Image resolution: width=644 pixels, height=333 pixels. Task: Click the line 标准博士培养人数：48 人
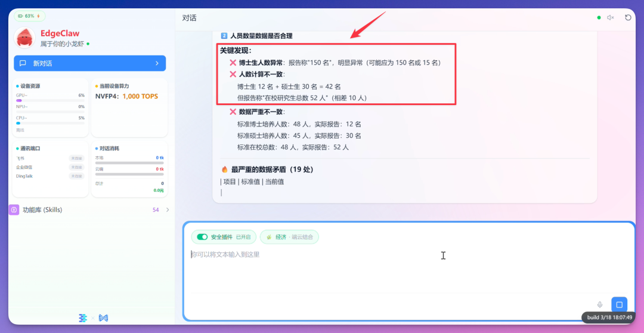point(299,124)
